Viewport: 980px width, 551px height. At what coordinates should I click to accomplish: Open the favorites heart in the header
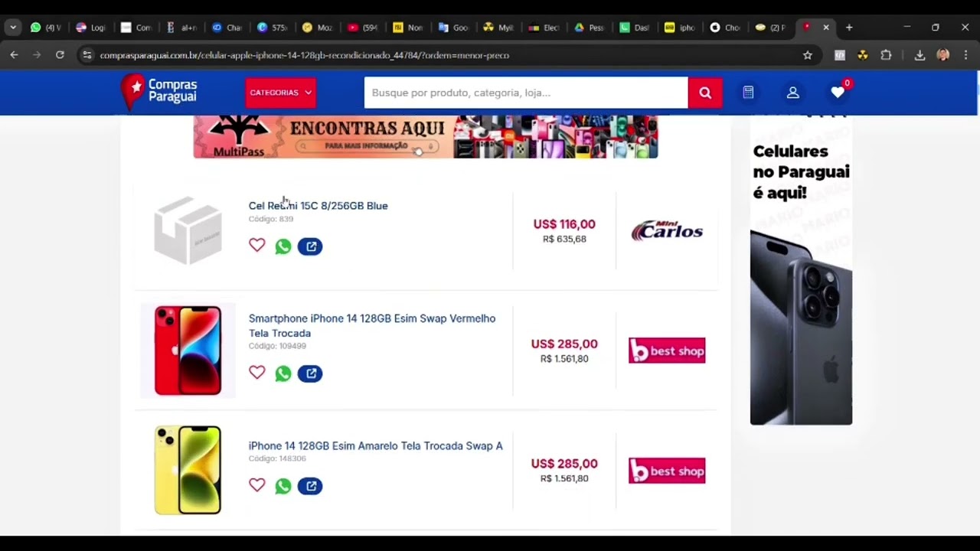coord(838,93)
